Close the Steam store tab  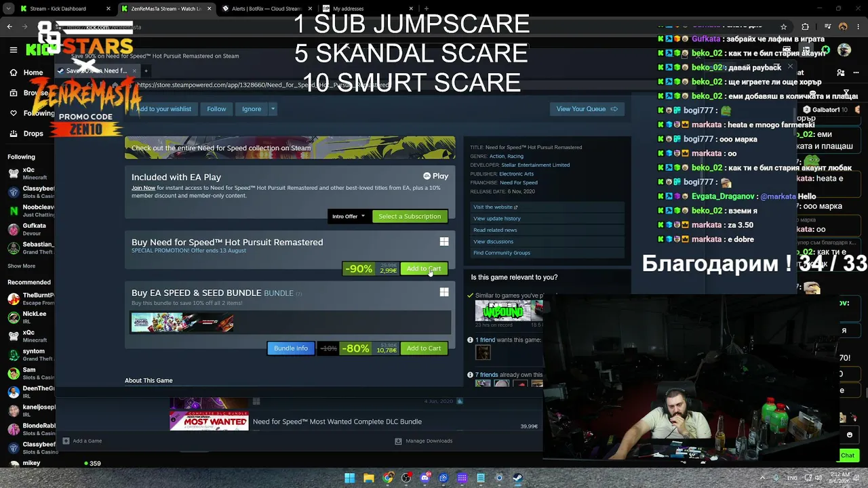pyautogui.click(x=134, y=70)
